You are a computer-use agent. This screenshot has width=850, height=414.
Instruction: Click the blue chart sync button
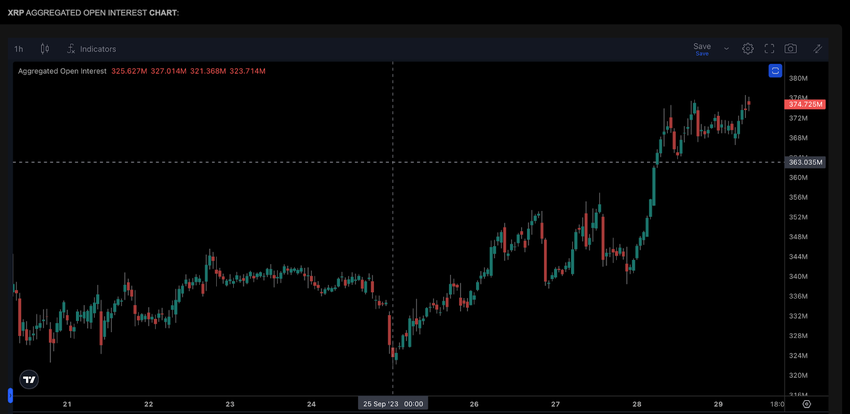point(775,70)
